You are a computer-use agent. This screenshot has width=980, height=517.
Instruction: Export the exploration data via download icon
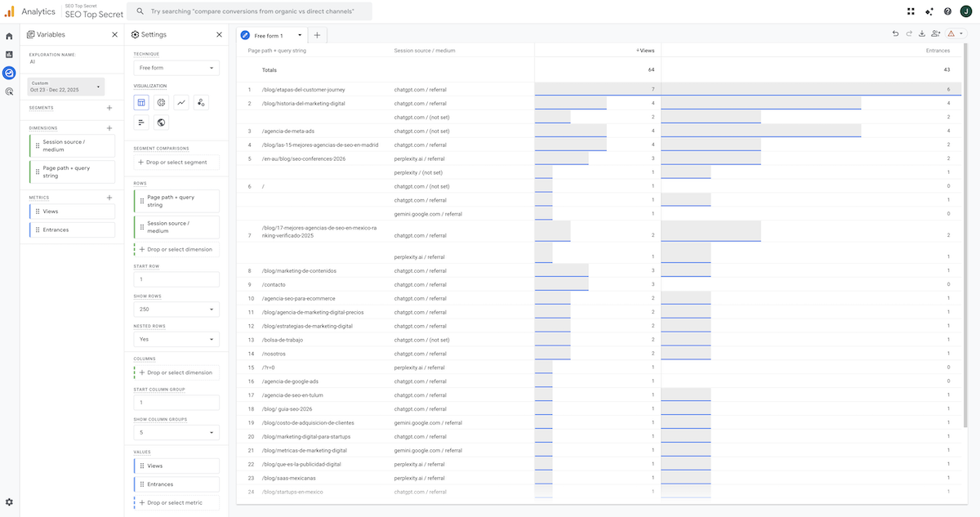(923, 33)
